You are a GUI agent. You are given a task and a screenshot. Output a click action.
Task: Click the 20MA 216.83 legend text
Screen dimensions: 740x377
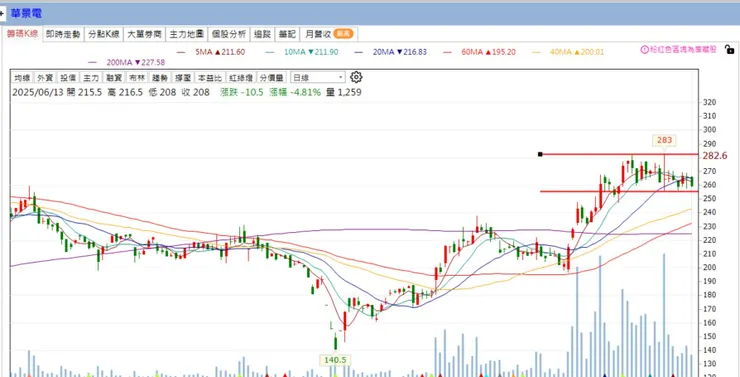pos(400,52)
